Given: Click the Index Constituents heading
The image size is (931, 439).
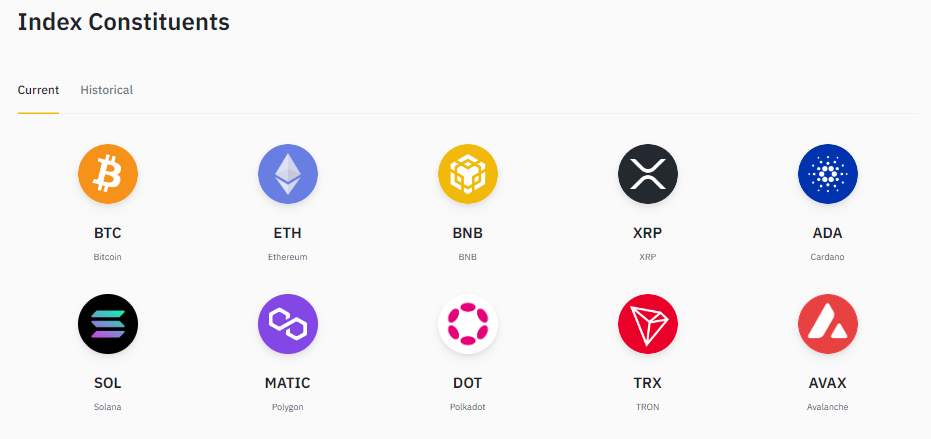Looking at the screenshot, I should point(124,22).
